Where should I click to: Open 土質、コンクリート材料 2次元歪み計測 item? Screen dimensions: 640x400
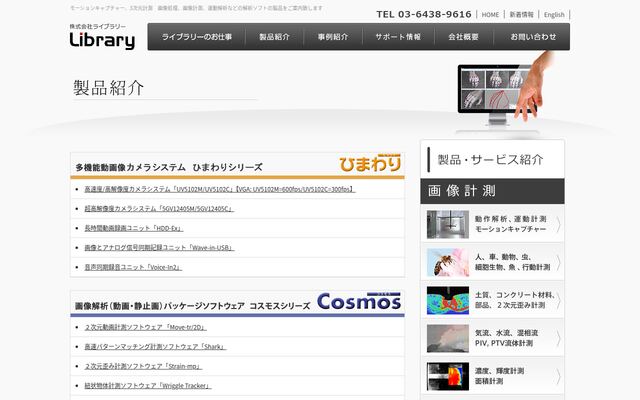tap(492, 300)
